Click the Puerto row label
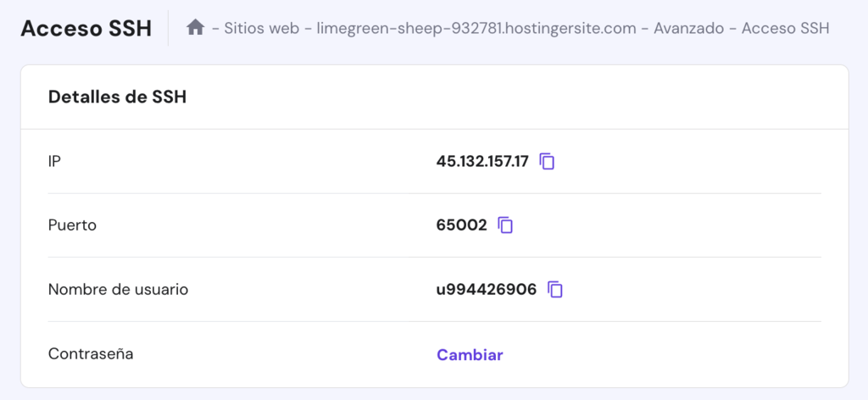868x400 pixels. pos(72,225)
